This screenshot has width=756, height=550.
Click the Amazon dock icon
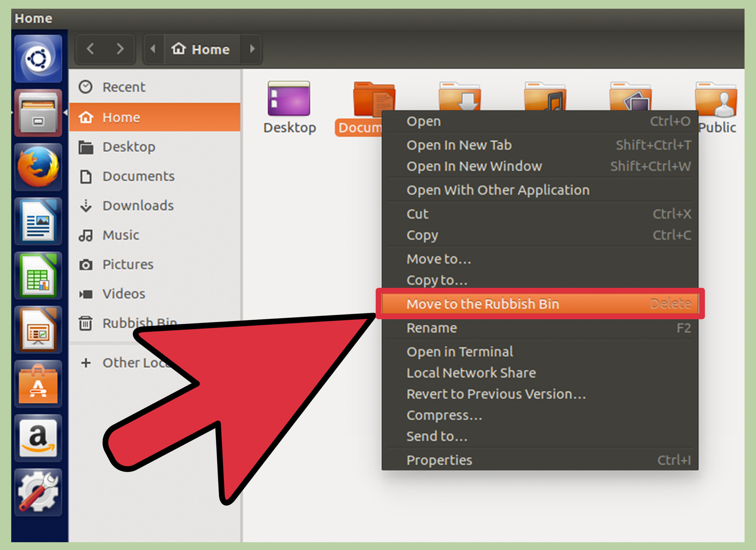38,438
